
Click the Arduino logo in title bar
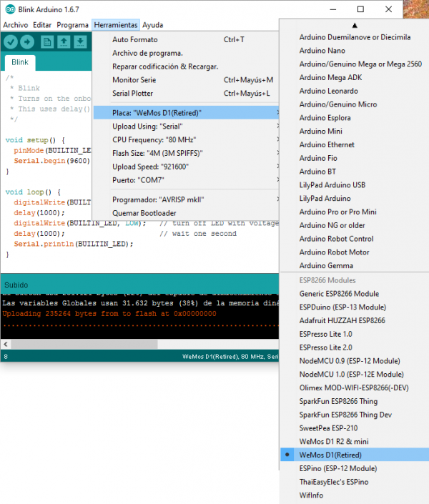[x=9, y=9]
